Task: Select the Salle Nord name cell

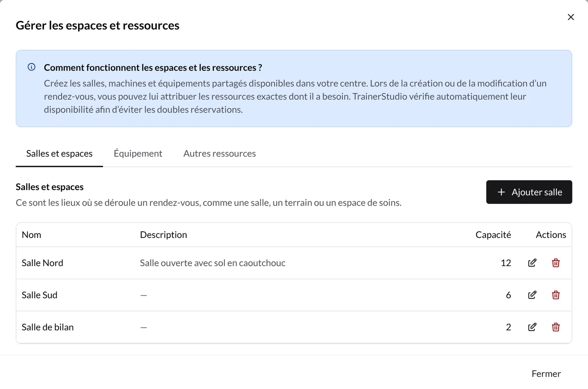Action: click(42, 263)
